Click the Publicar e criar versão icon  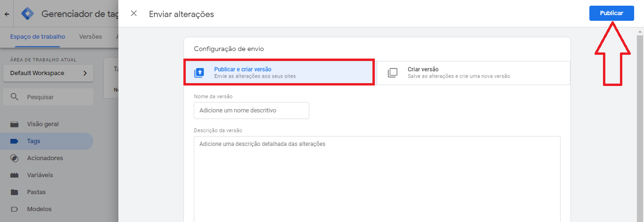(199, 73)
